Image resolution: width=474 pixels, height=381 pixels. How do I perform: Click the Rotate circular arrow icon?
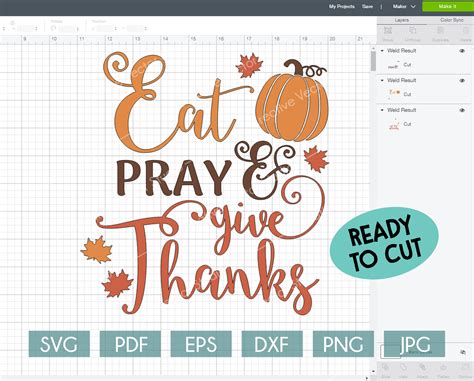tap(53, 29)
